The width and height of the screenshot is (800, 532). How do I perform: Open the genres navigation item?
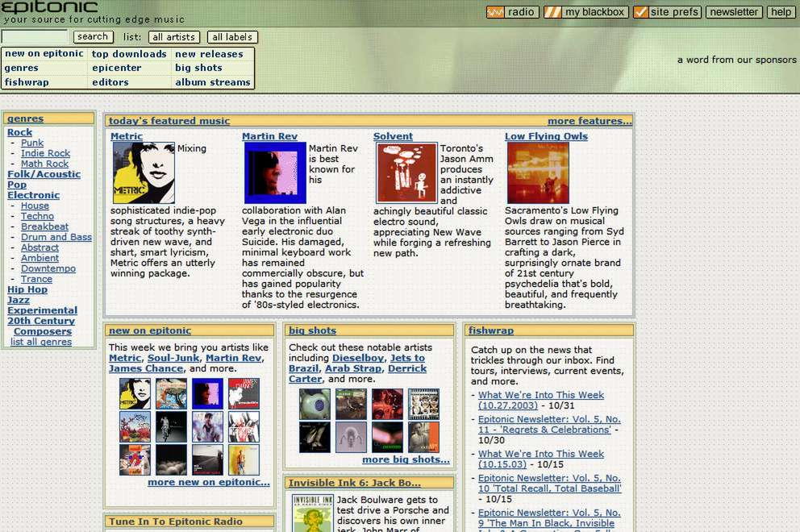(22, 68)
